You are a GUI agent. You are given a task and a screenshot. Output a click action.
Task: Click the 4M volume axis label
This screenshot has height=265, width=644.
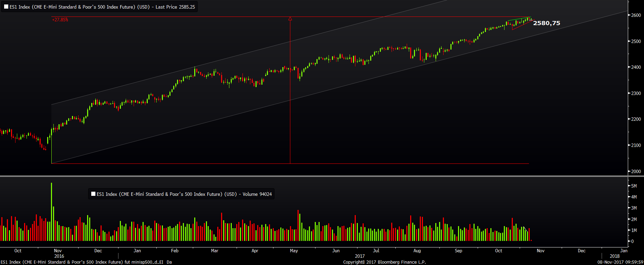click(634, 197)
